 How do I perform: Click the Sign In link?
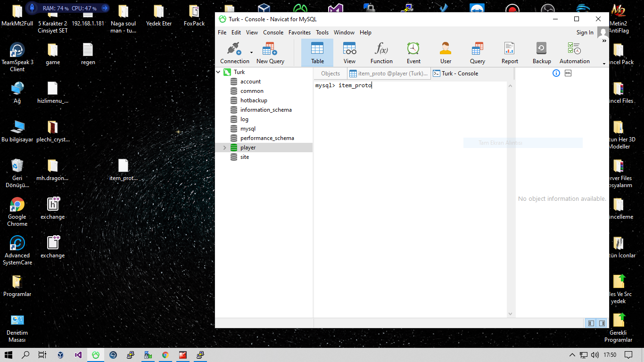click(585, 33)
